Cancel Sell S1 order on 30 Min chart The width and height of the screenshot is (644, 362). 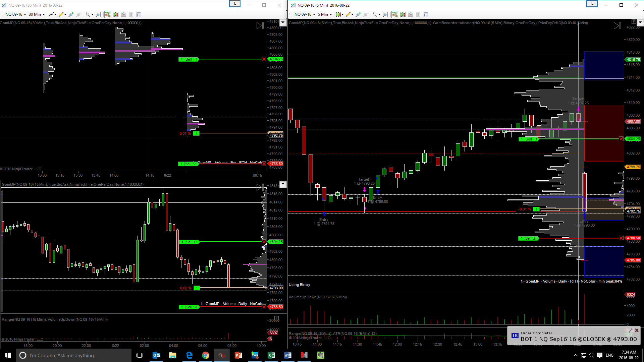click(264, 164)
